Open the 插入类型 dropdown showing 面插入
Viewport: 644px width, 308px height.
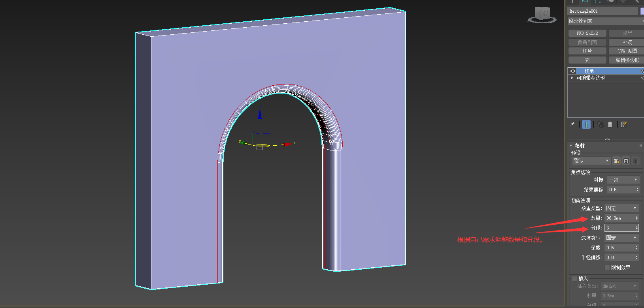[x=619, y=286]
